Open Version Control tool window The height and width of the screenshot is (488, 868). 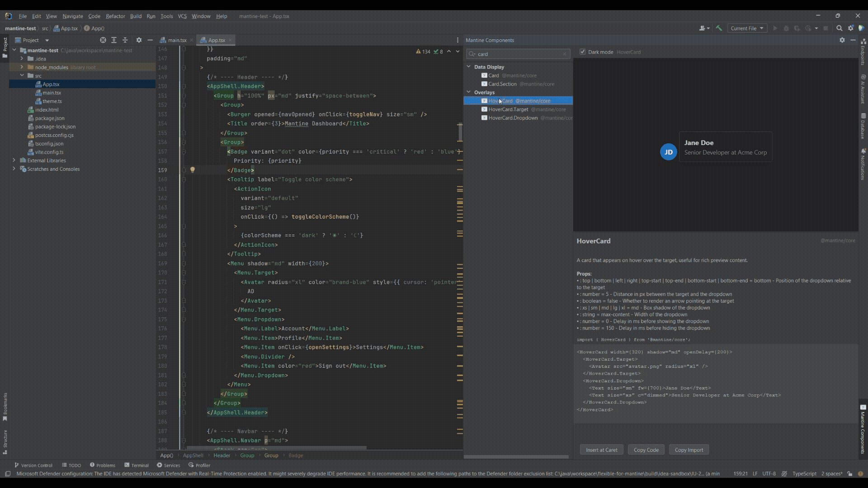point(33,465)
